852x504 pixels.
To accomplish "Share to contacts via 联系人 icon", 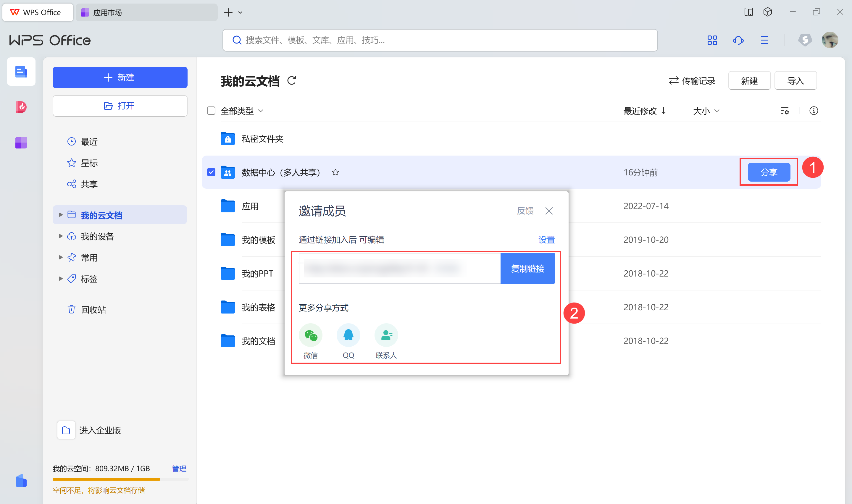I will (386, 335).
